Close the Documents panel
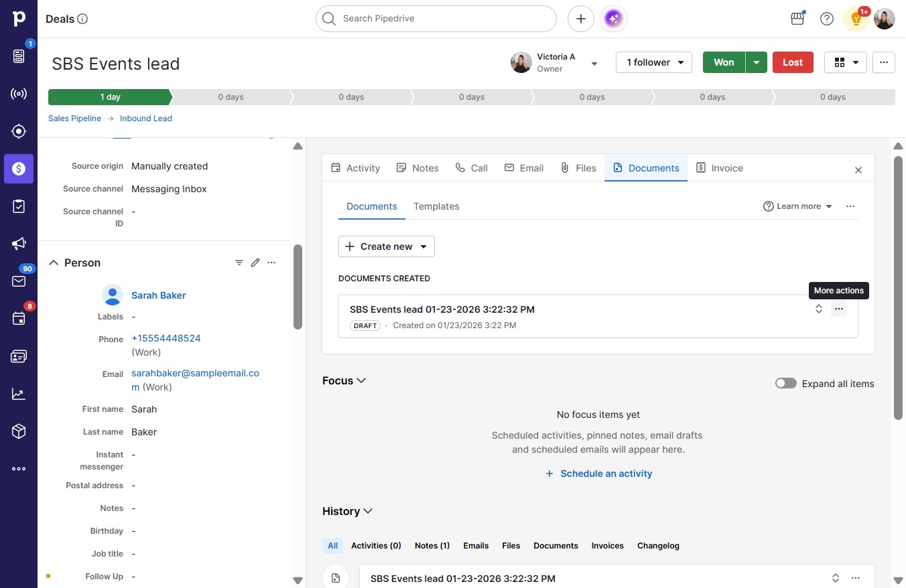Image resolution: width=906 pixels, height=588 pixels. click(x=858, y=170)
